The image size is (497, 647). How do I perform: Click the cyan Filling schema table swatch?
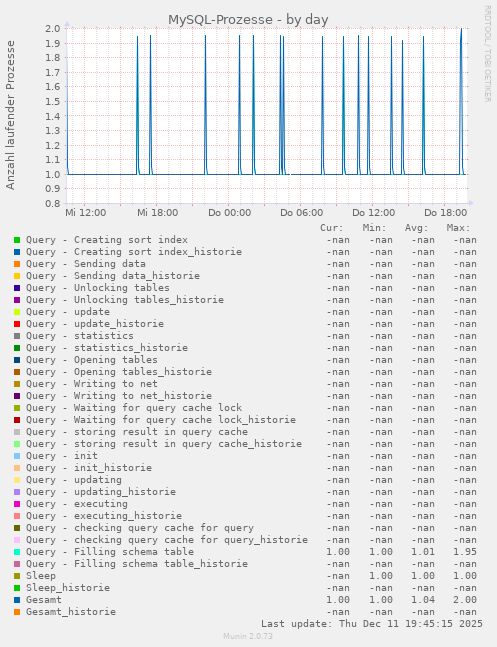(x=17, y=552)
